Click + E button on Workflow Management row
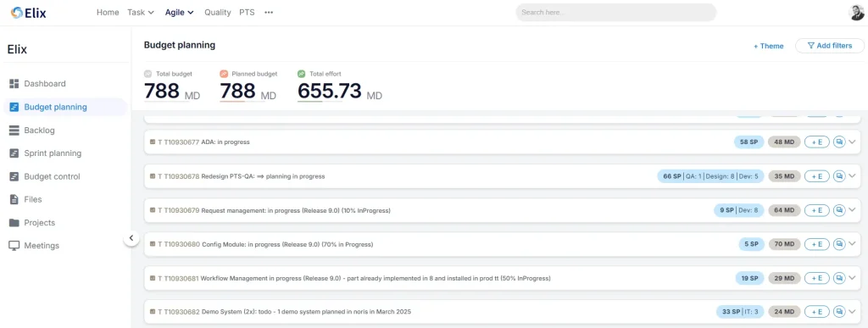This screenshot has height=328, width=868. point(816,278)
